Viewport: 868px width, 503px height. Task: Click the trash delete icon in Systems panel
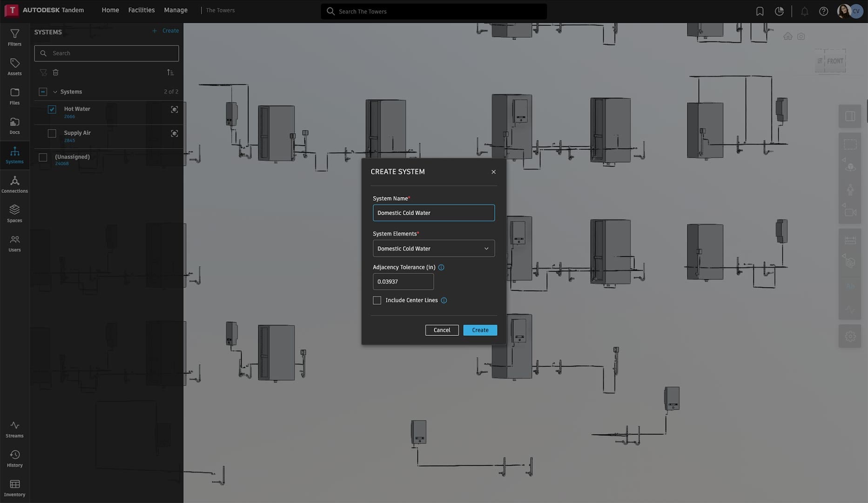click(56, 73)
